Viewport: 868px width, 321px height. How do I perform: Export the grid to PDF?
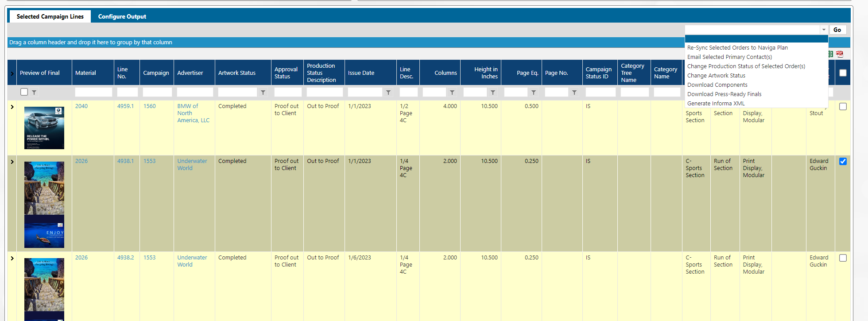click(x=839, y=54)
